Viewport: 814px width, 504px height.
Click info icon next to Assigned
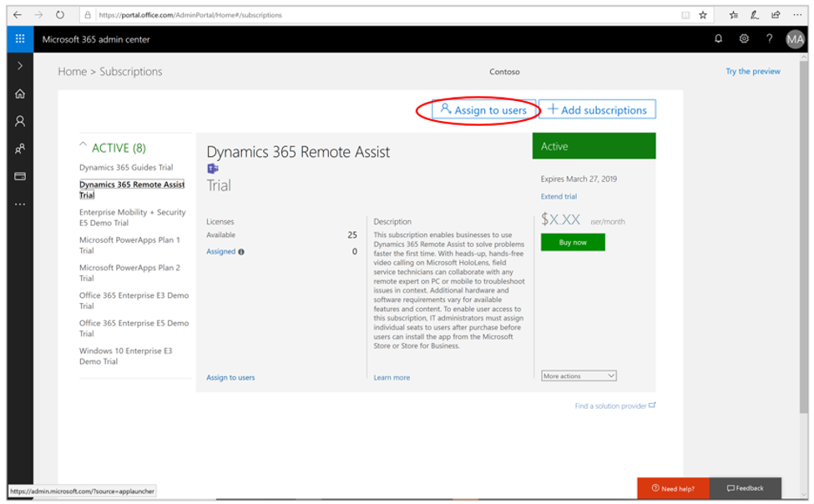click(241, 252)
